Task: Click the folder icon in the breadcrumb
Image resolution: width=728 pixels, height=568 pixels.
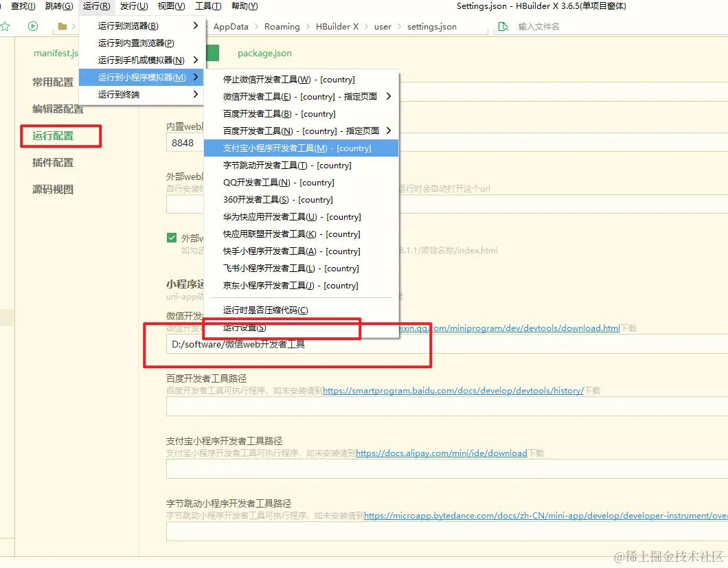Action: pos(62,27)
